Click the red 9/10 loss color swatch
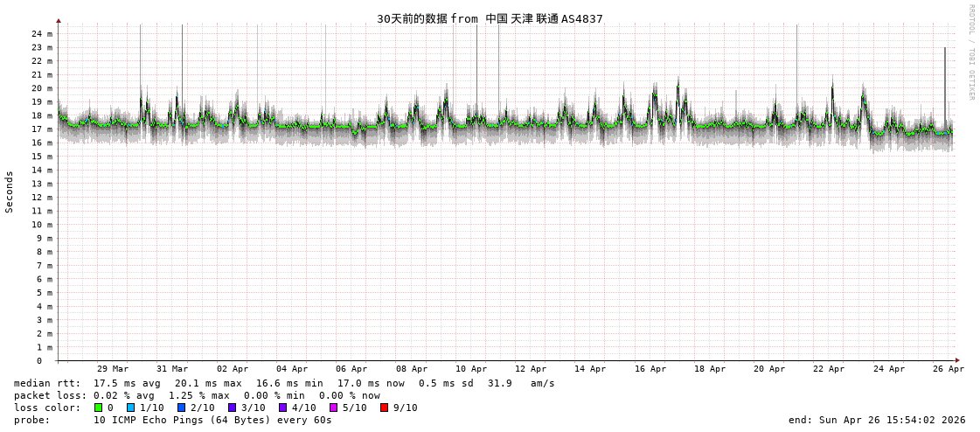Image resolution: width=980 pixels, height=432 pixels. point(384,408)
